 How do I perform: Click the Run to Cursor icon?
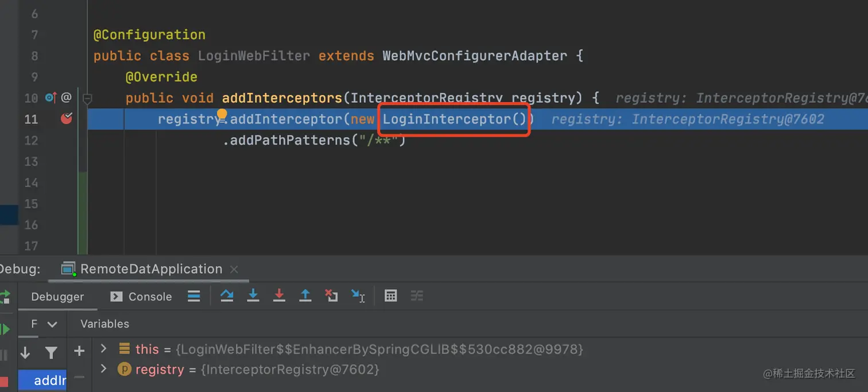(x=358, y=296)
